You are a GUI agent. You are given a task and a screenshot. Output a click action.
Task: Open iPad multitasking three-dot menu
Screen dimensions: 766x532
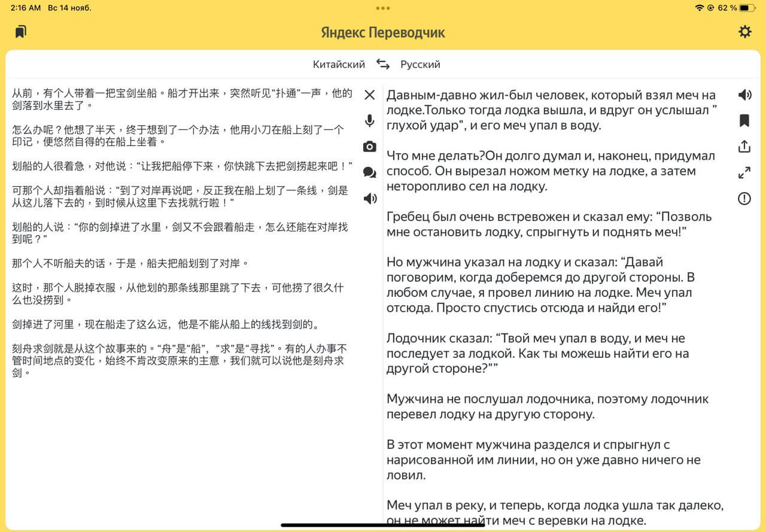coord(383,8)
